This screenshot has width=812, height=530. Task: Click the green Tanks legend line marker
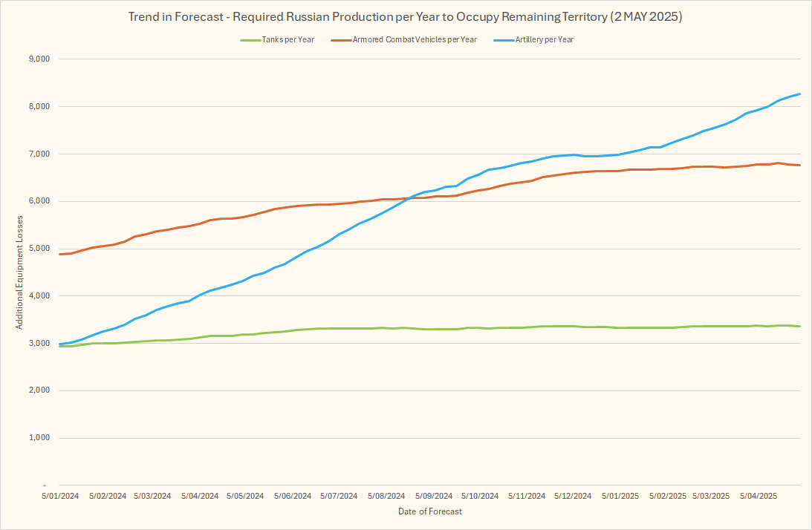(250, 40)
